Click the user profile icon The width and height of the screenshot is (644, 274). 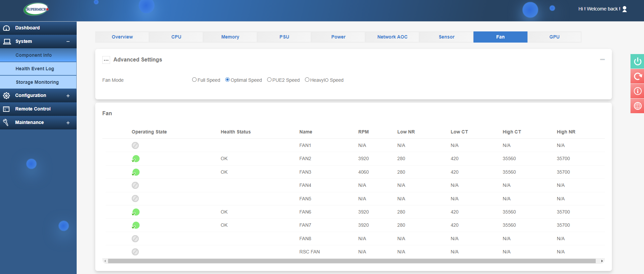coord(624,9)
